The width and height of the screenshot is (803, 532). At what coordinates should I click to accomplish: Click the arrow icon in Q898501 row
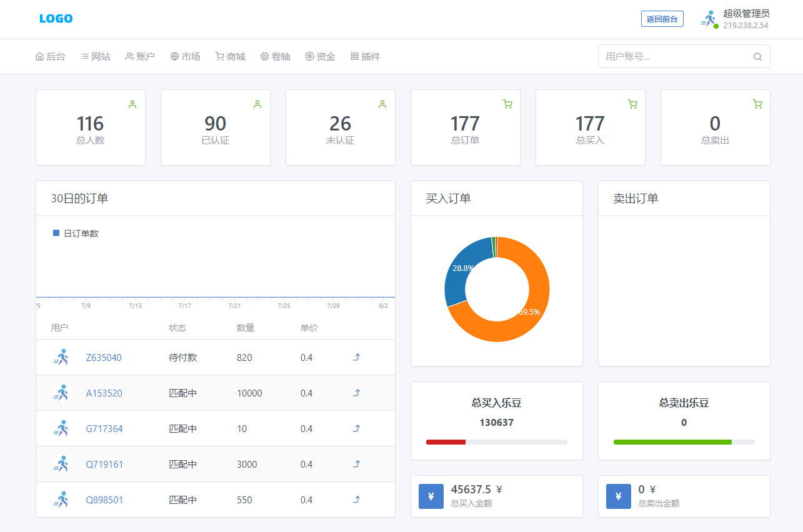pos(357,500)
